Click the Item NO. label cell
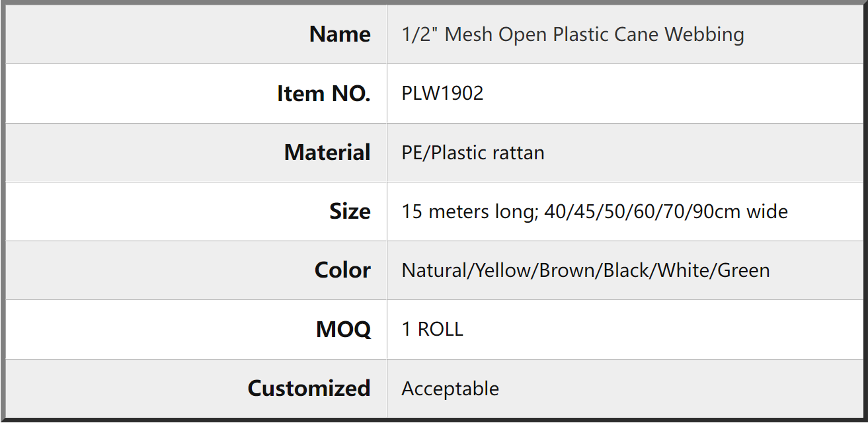 click(x=196, y=94)
